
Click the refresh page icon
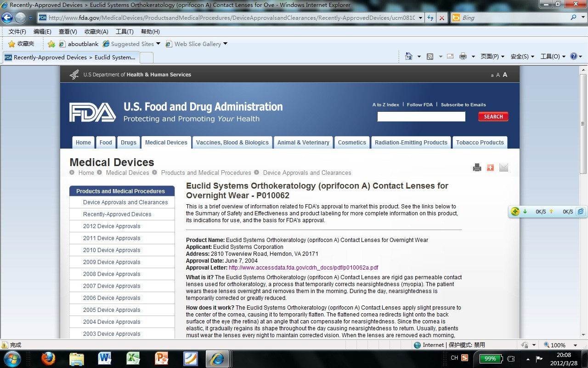pyautogui.click(x=430, y=18)
